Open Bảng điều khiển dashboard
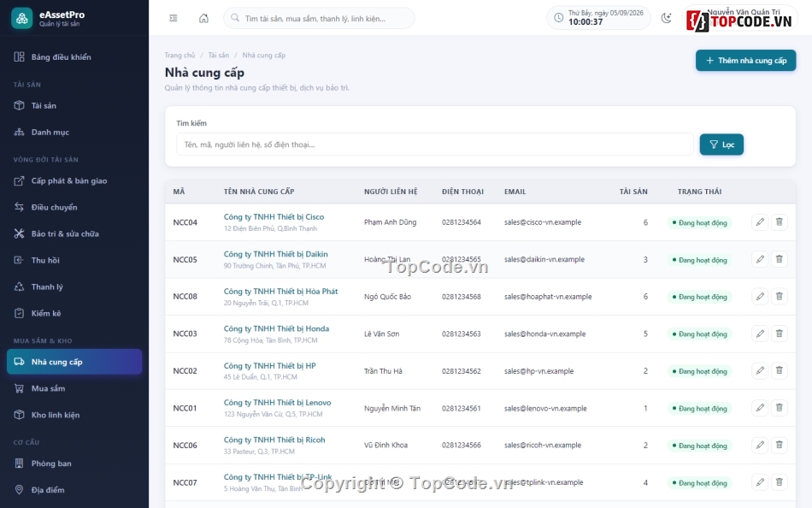This screenshot has width=812, height=508. coord(74,57)
